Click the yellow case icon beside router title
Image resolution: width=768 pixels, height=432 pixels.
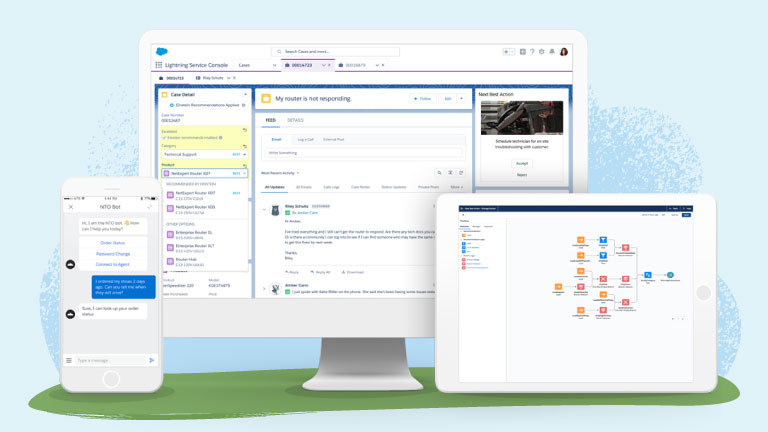[266, 98]
